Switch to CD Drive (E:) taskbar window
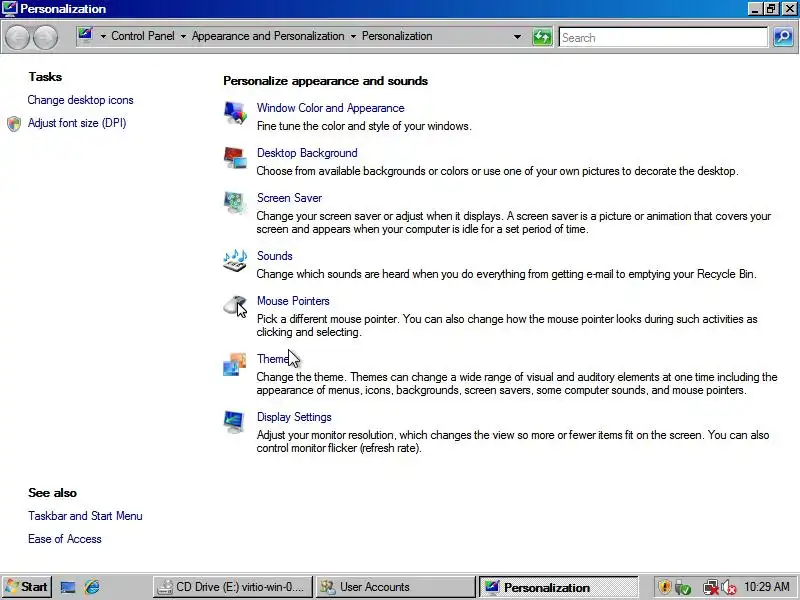Screen dimensions: 800x600 pos(234,587)
